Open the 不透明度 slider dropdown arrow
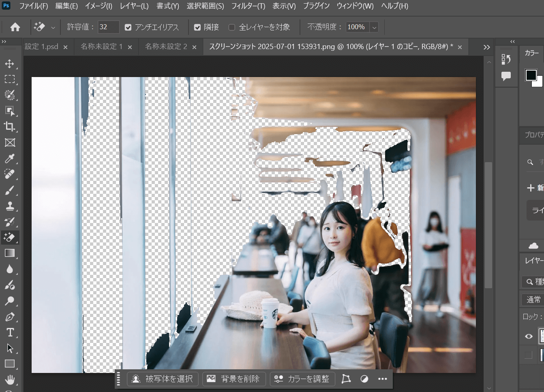The width and height of the screenshot is (544, 392). pyautogui.click(x=374, y=27)
